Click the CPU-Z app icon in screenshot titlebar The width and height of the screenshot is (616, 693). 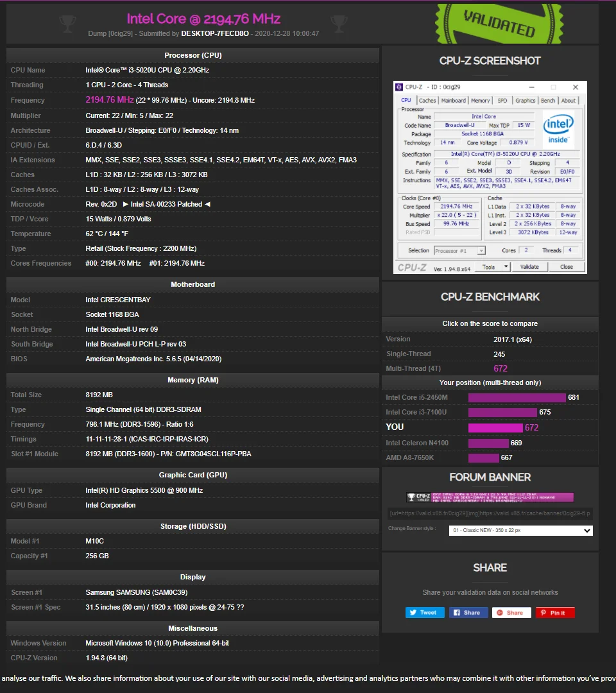(x=399, y=87)
